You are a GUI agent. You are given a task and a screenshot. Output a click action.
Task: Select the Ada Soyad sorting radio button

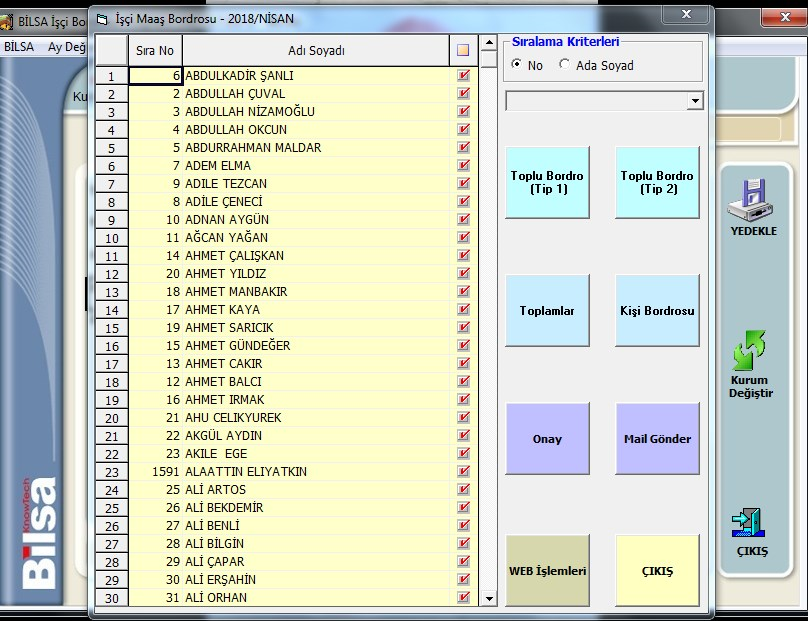point(565,65)
